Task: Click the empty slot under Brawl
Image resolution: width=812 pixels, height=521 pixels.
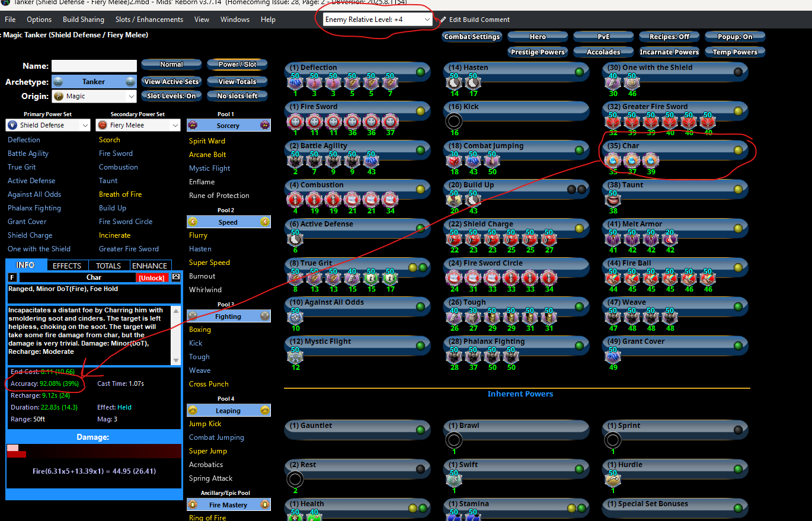Action: point(453,440)
